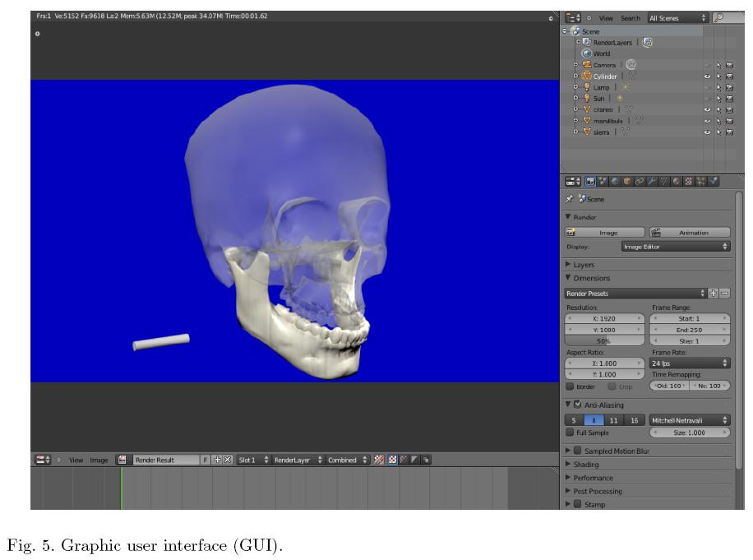Open the Frame Rate 24 fps dropdown
The image size is (753, 560).
point(689,363)
